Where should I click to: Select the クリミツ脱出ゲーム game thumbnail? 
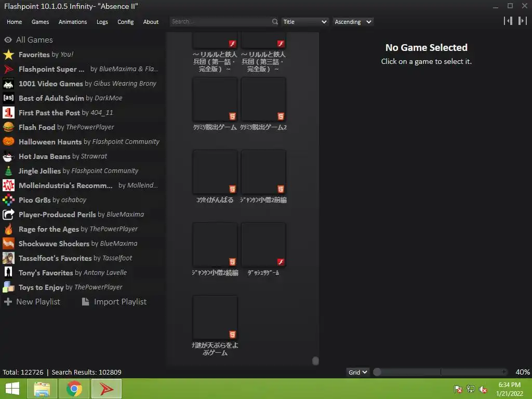pyautogui.click(x=215, y=99)
